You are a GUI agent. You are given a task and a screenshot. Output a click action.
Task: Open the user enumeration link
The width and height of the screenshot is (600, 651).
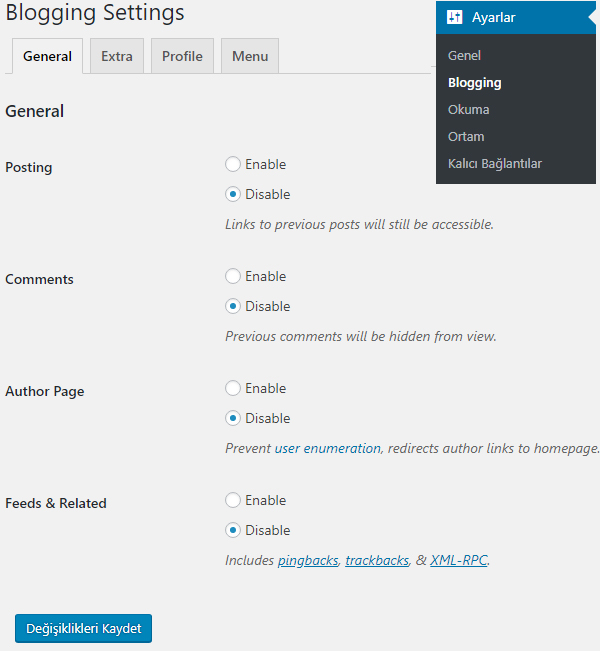tap(328, 448)
